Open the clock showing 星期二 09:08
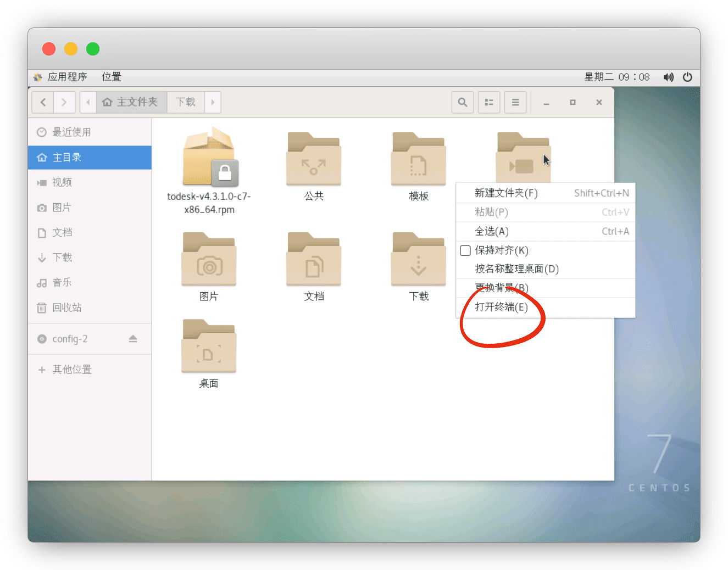 point(616,77)
